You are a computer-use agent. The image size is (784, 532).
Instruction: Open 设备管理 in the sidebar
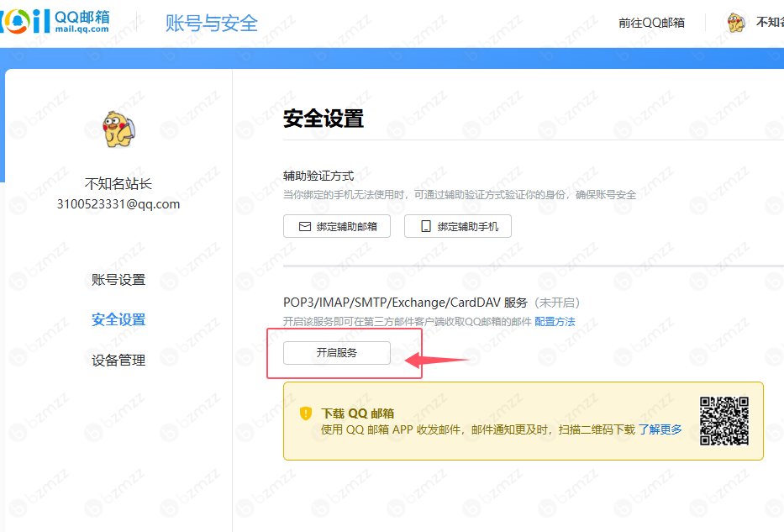click(118, 360)
